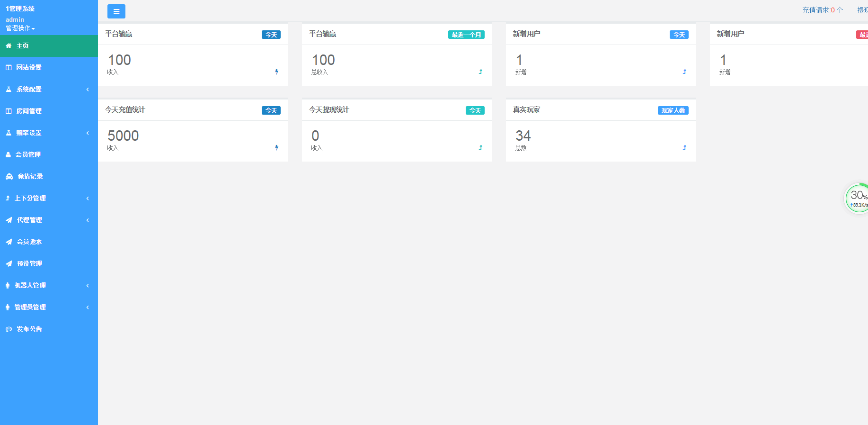This screenshot has width=868, height=425.
Task: Click the 最近一个月 badge on 平台输赢
Action: point(466,35)
